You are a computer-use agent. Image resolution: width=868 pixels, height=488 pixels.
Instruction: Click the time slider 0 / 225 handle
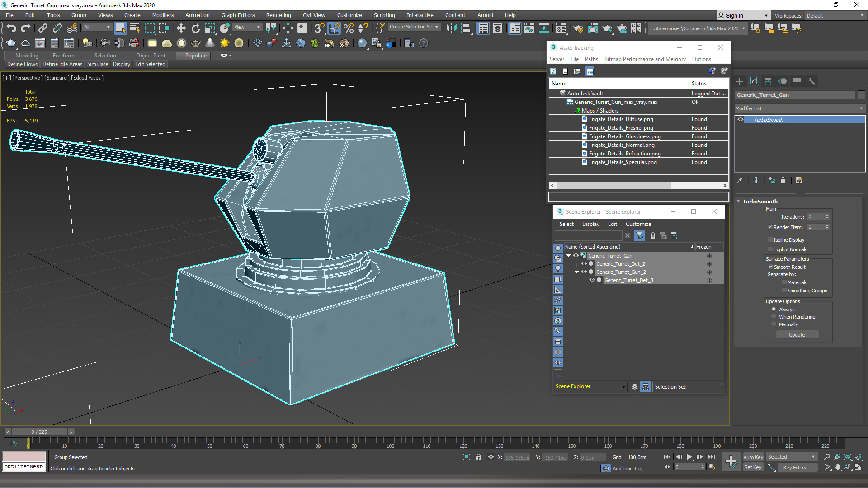tap(39, 432)
